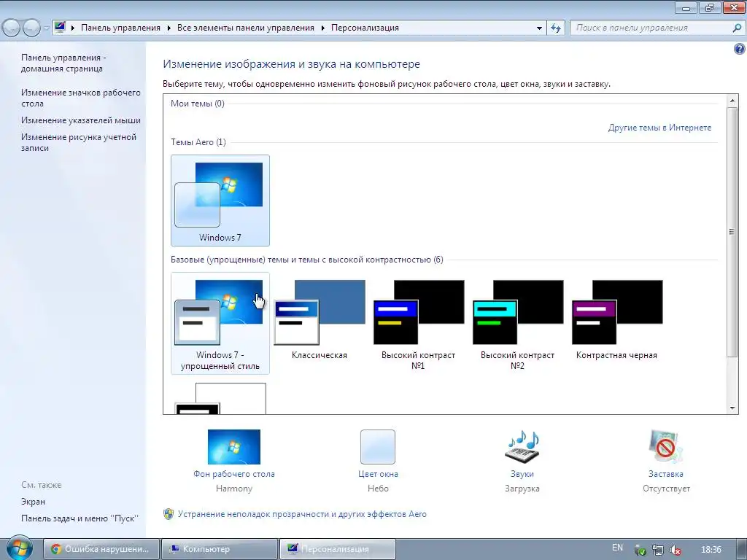Click the theme list scroll-down arrow
747x560 pixels.
click(x=732, y=408)
